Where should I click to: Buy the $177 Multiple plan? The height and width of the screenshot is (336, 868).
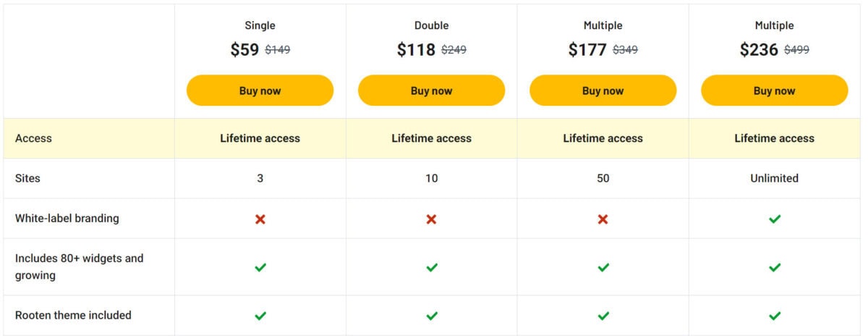603,91
